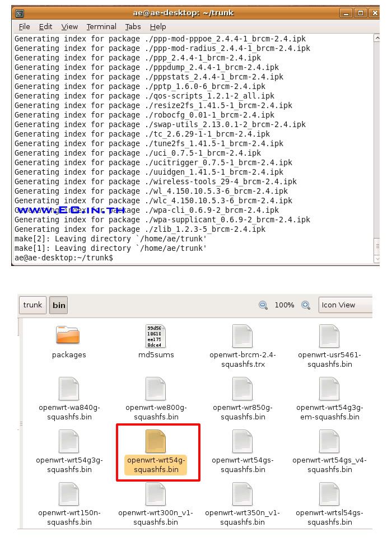Click the openwrt-usr5461-squashfs.bin file name

click(329, 360)
